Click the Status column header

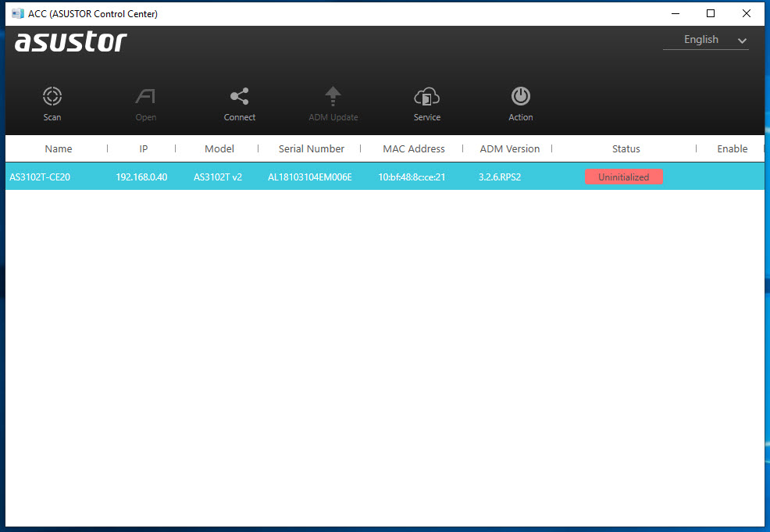point(626,149)
